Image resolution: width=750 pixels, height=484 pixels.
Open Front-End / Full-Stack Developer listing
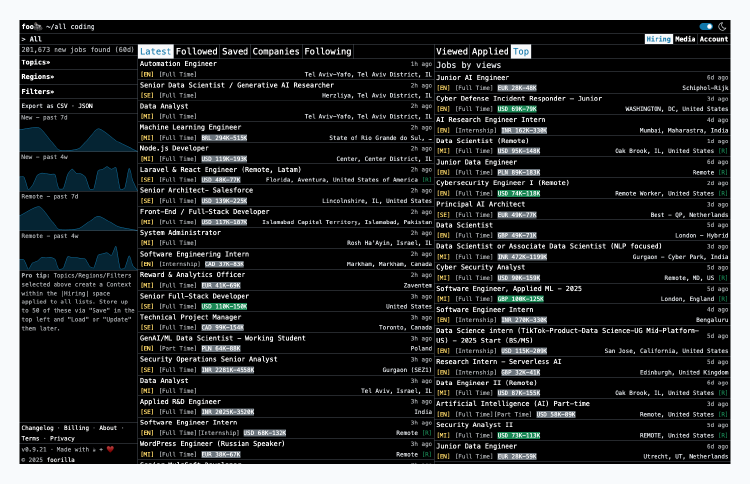[205, 211]
